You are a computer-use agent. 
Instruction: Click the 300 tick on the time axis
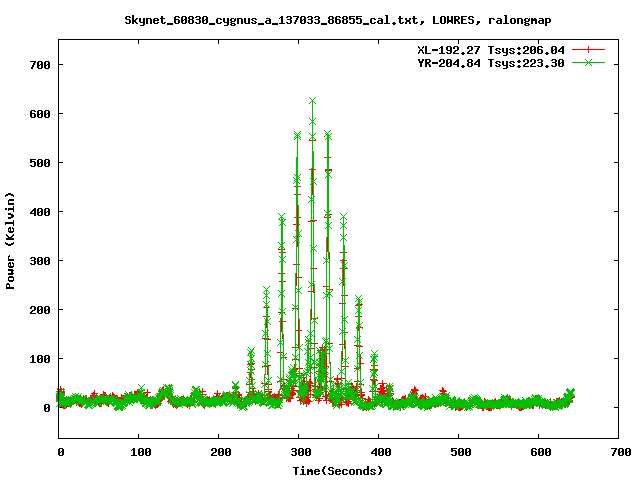tap(299, 452)
